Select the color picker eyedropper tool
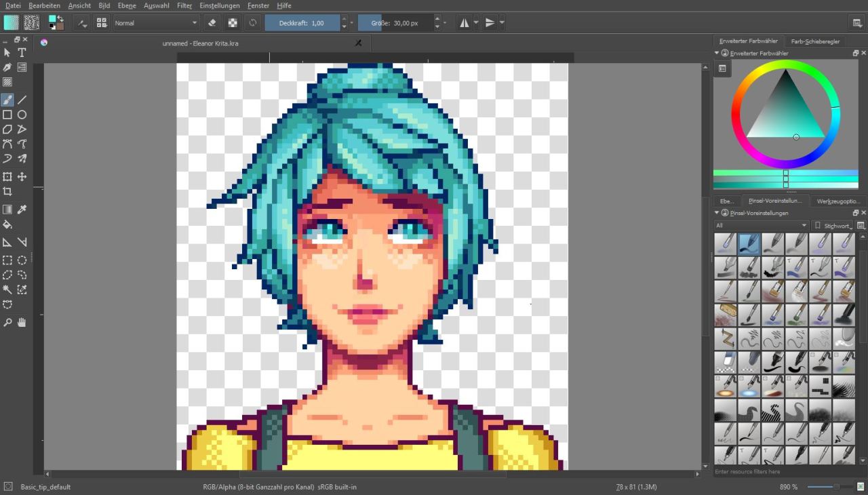 click(22, 210)
